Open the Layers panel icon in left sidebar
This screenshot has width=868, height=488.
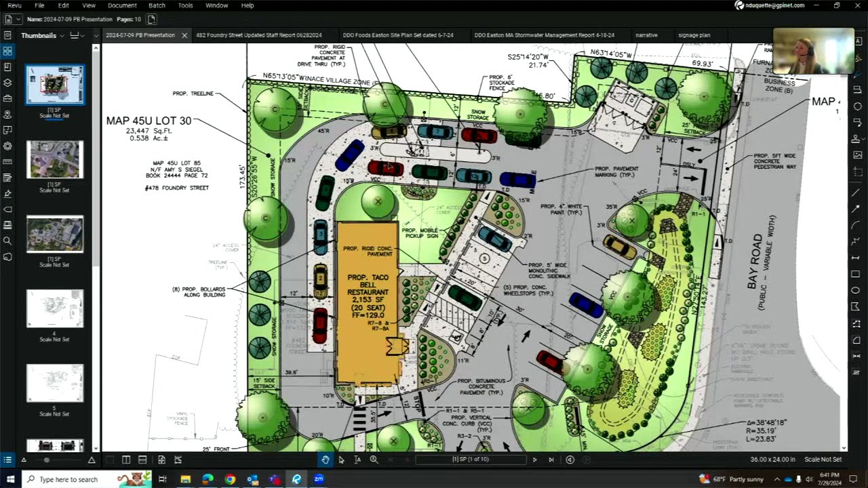click(x=7, y=83)
